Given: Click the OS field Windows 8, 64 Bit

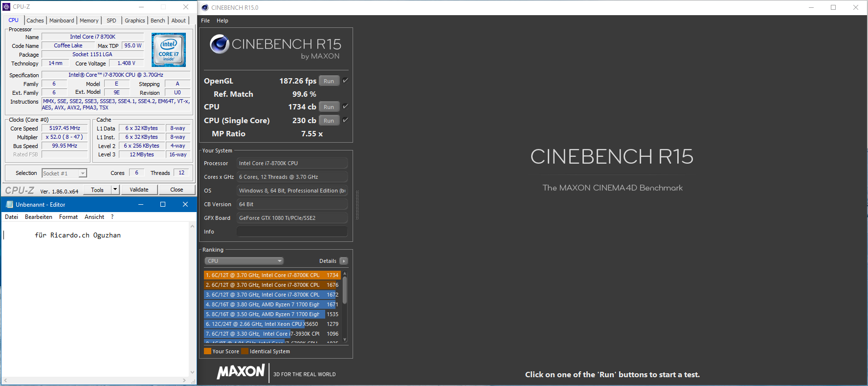Looking at the screenshot, I should pos(292,191).
